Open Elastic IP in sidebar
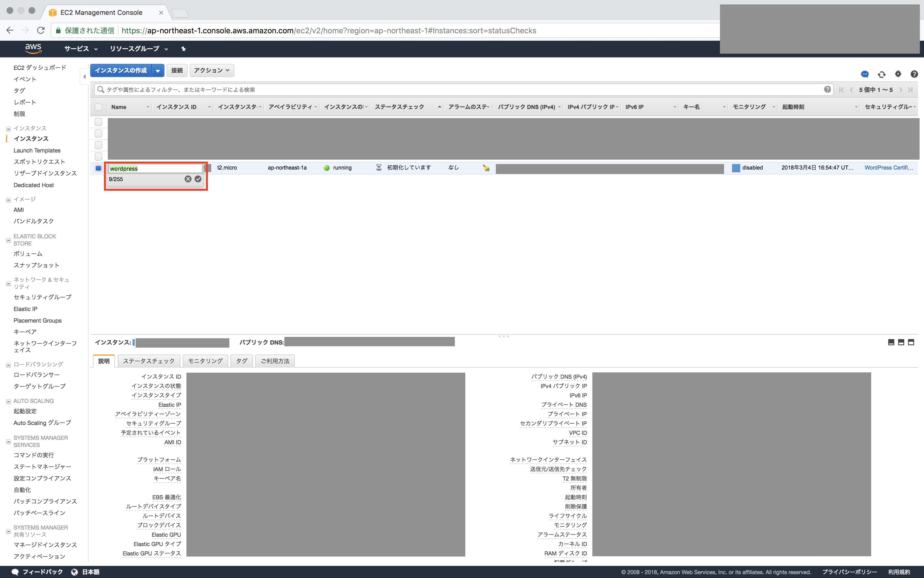Viewport: 924px width, 578px height. coord(26,309)
